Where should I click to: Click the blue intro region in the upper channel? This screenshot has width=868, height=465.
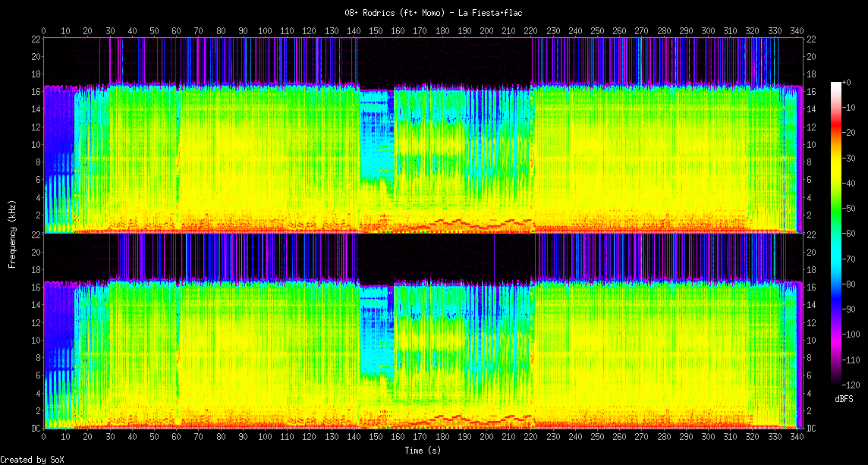[x=59, y=144]
